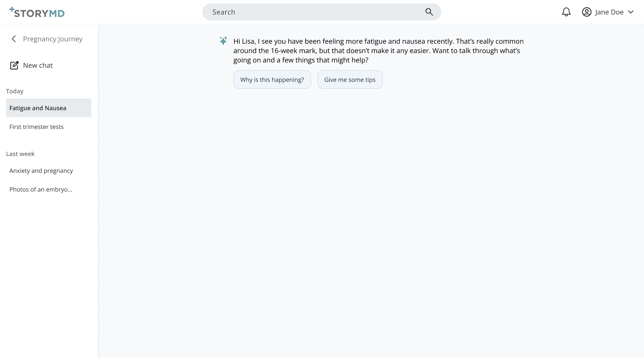Image resolution: width=644 pixels, height=358 pixels.
Task: Click the Jane Doe username
Action: coord(609,12)
